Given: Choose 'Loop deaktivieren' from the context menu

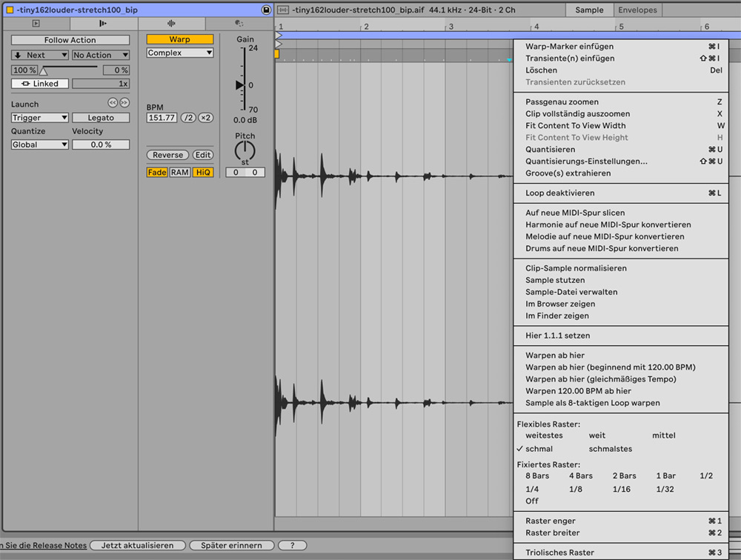Looking at the screenshot, I should pyautogui.click(x=559, y=193).
